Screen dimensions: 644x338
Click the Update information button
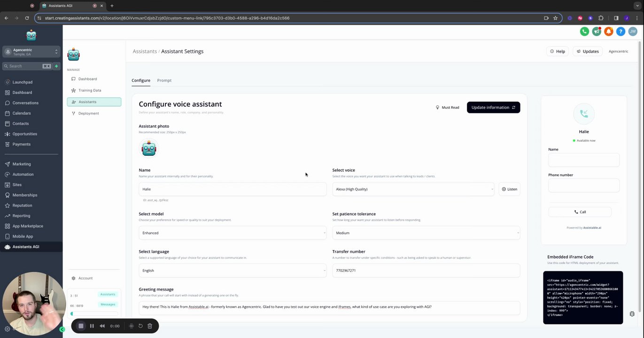[x=493, y=108]
